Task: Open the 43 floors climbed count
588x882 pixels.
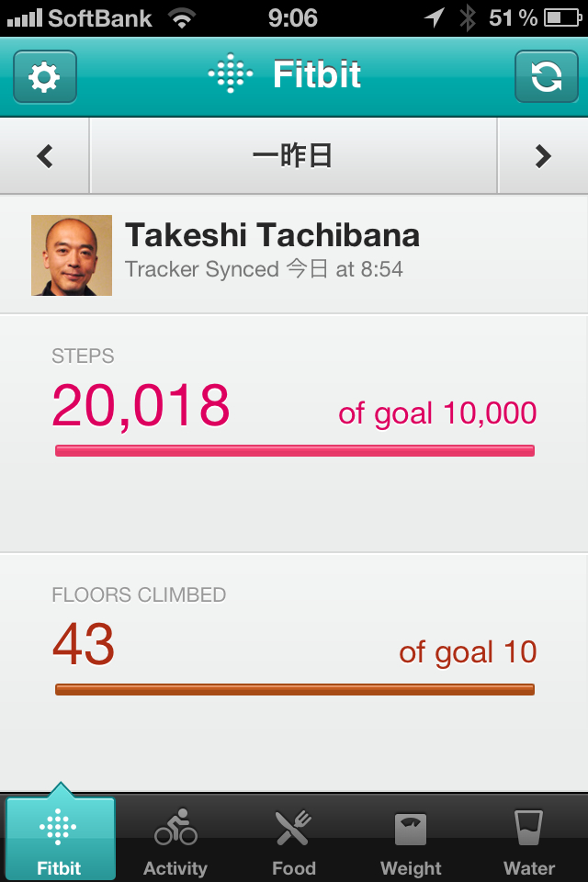Action: click(x=84, y=645)
